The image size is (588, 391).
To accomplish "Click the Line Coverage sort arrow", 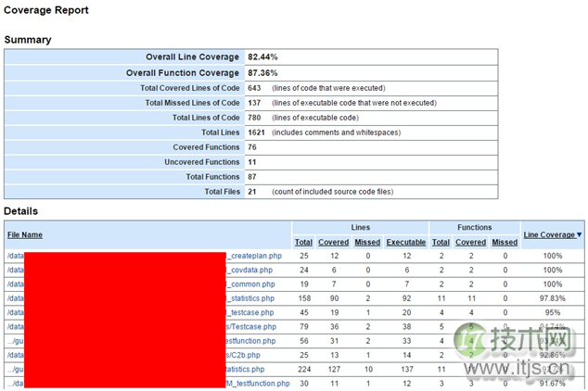I will tap(580, 235).
